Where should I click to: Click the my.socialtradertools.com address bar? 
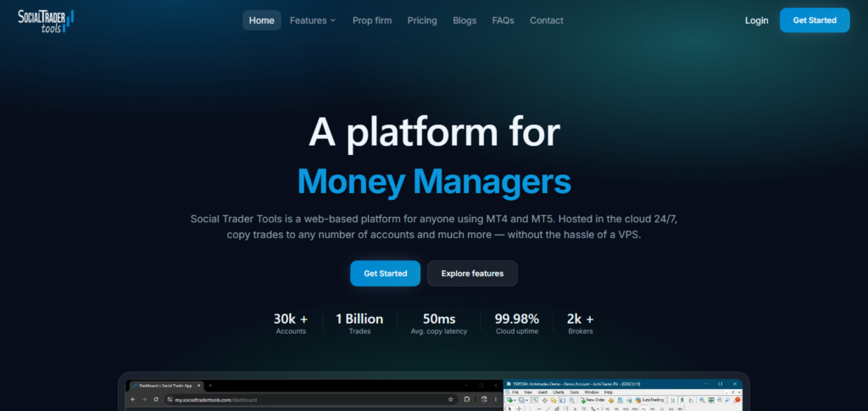tap(311, 399)
